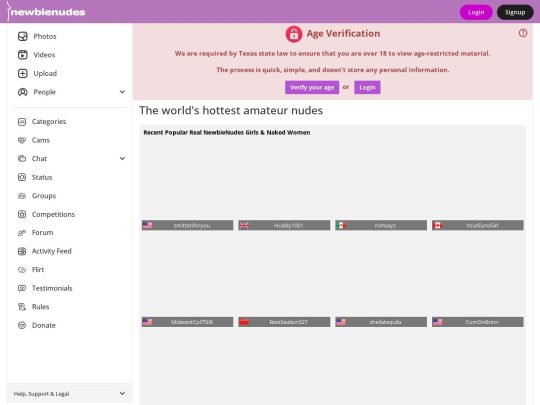Expand Help, Support & Legal section
This screenshot has height=405, width=540.
[69, 393]
